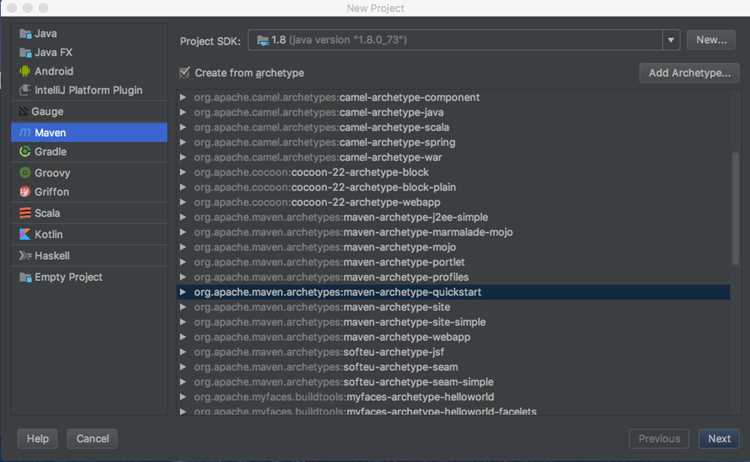Click the Maven icon in sidebar
Viewport: 750px width, 462px height.
coord(25,132)
